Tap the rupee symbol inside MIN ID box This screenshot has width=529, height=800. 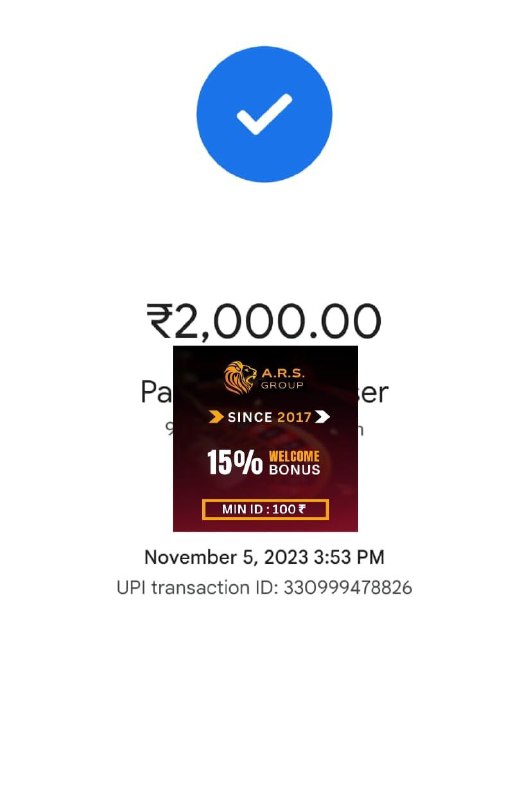(x=302, y=509)
